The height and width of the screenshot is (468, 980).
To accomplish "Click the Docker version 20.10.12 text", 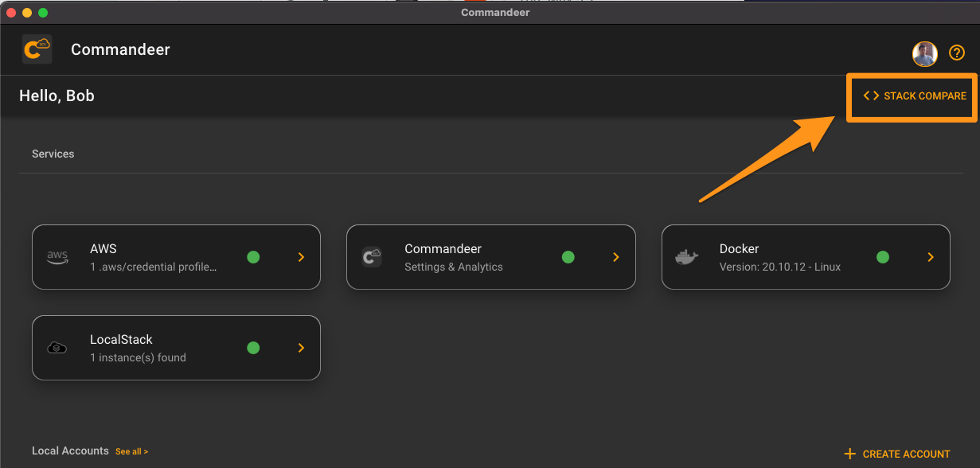I will click(x=780, y=267).
